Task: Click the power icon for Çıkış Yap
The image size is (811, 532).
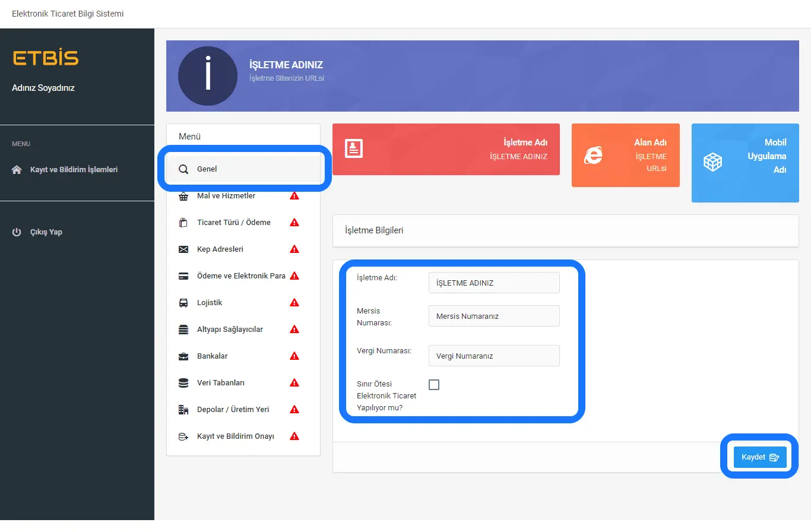Action: (x=17, y=232)
